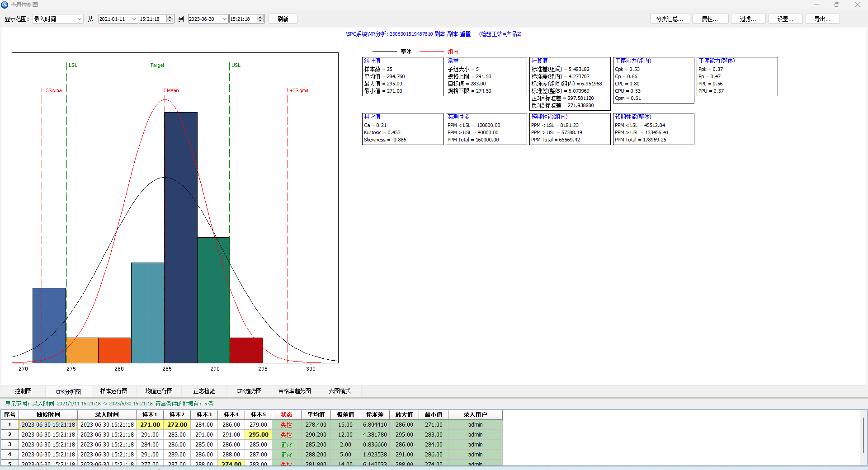Viewport: 868px width, 470px height.
Task: Click the 录入时间 column header
Action: (107, 414)
